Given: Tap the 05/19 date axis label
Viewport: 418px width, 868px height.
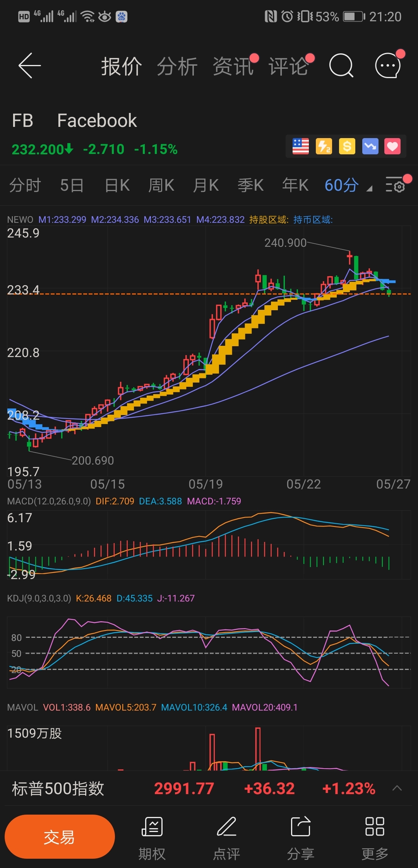Looking at the screenshot, I should [x=206, y=484].
